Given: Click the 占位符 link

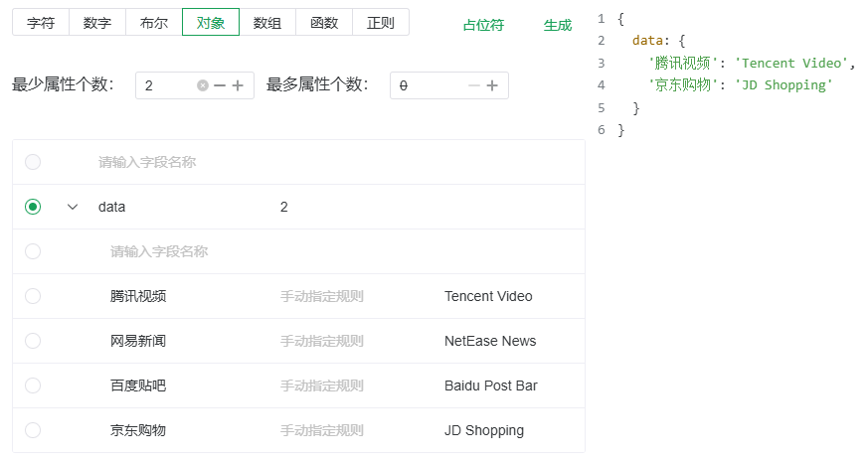Looking at the screenshot, I should click(x=483, y=25).
